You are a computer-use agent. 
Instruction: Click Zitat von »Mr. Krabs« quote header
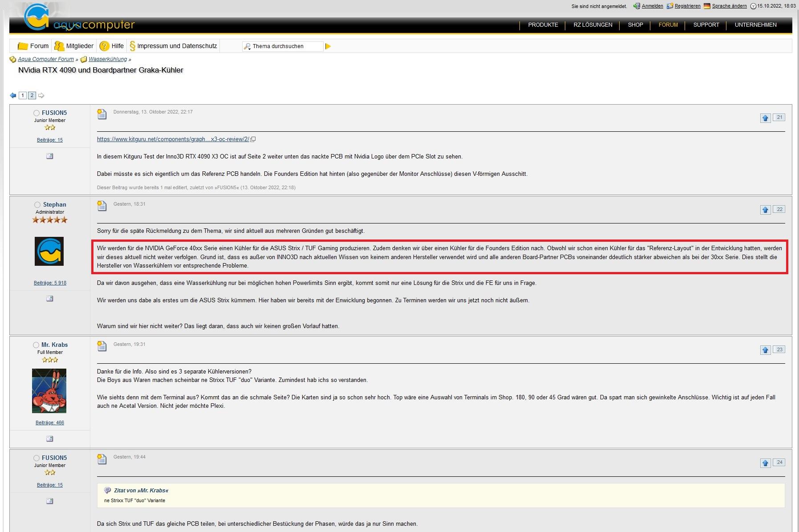point(141,491)
